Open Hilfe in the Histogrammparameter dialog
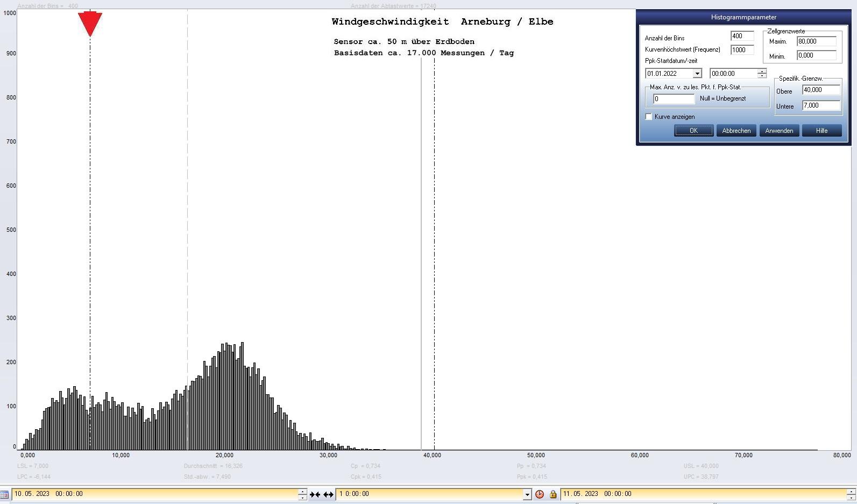 coord(821,131)
